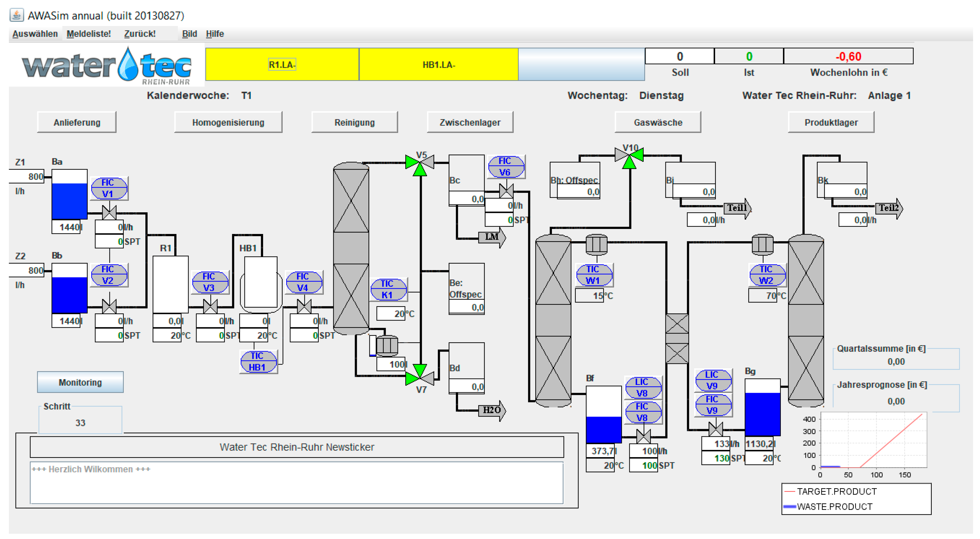
Task: Open the TIC HB1 controller
Action: (258, 361)
